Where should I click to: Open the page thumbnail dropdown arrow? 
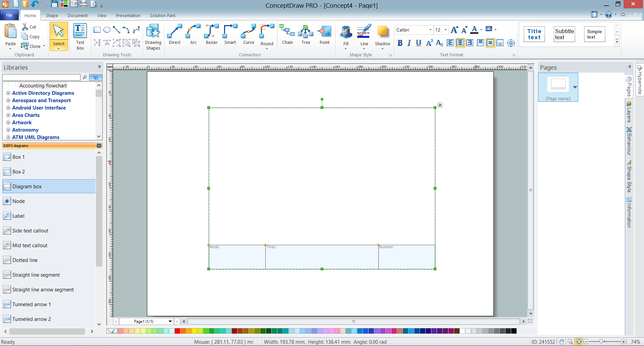pyautogui.click(x=575, y=87)
